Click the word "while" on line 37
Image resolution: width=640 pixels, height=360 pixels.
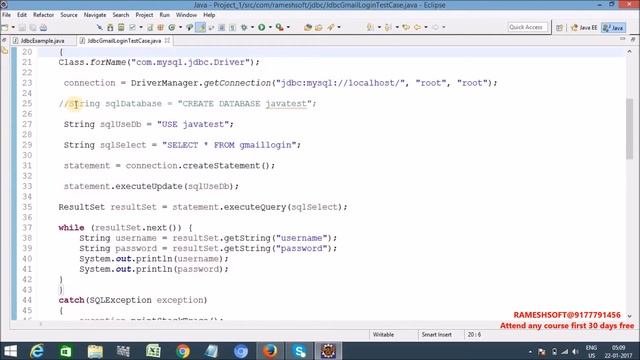(x=71, y=228)
